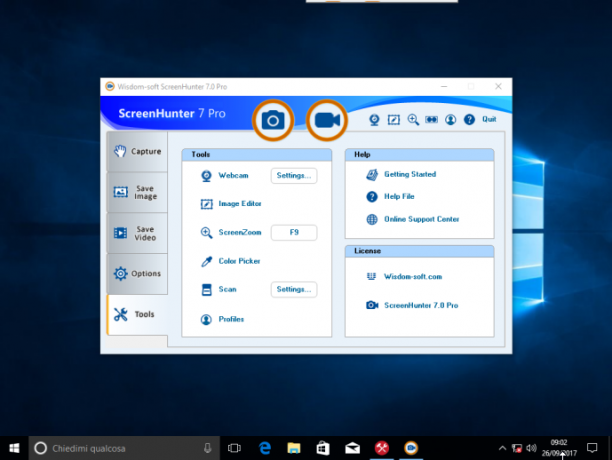Open the Help File link
This screenshot has height=460, width=612.
pyautogui.click(x=399, y=196)
